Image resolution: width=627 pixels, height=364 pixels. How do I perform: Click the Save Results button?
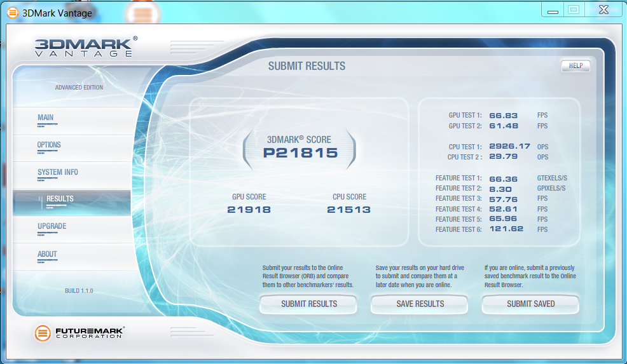tap(420, 304)
